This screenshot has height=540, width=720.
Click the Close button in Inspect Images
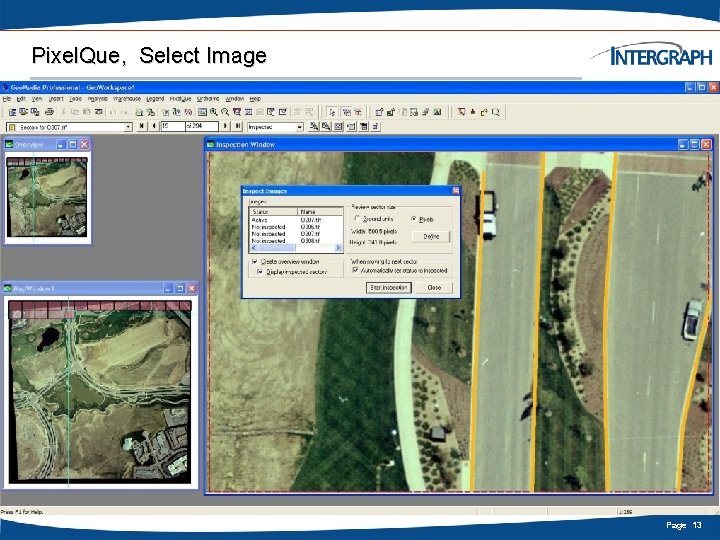[434, 287]
